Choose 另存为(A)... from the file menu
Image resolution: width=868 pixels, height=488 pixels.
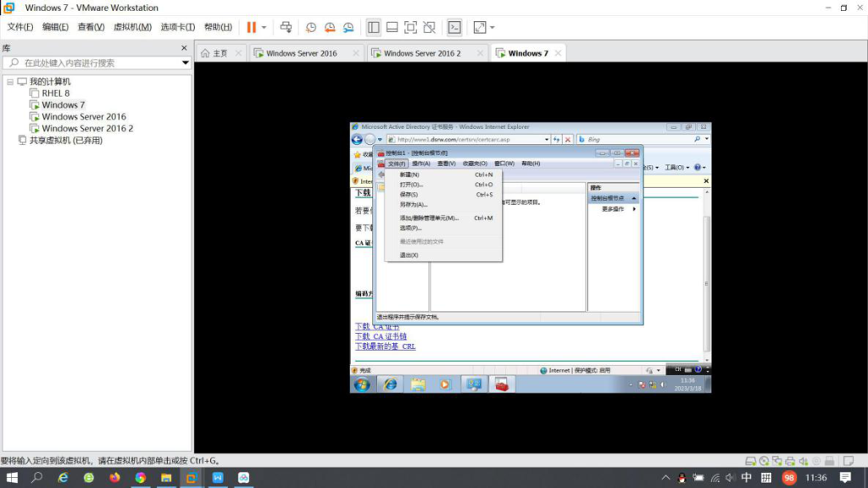(444, 204)
